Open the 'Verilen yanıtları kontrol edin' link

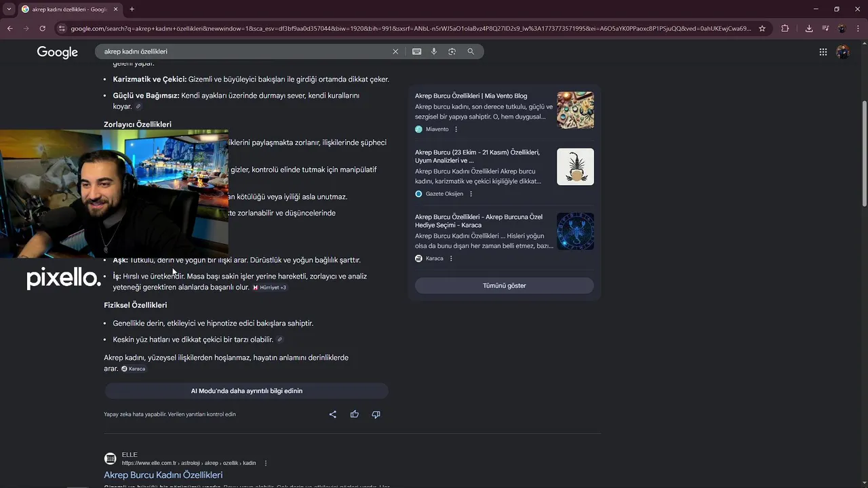(x=202, y=414)
